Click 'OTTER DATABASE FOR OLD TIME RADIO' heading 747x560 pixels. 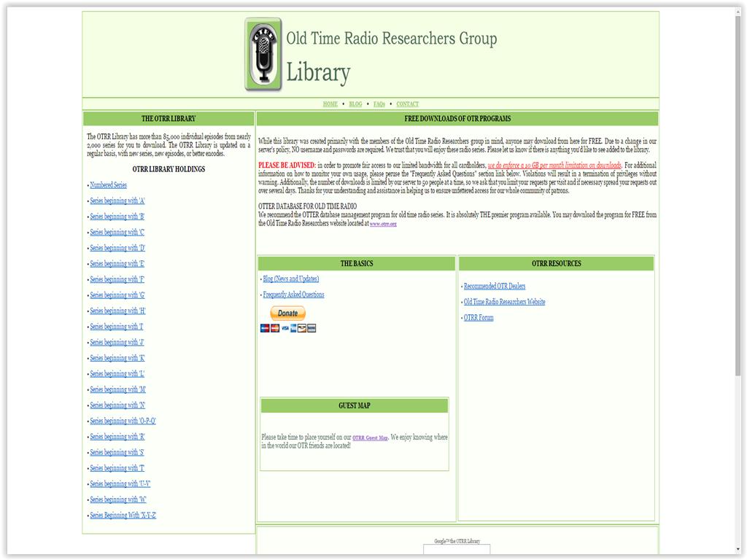(x=308, y=206)
